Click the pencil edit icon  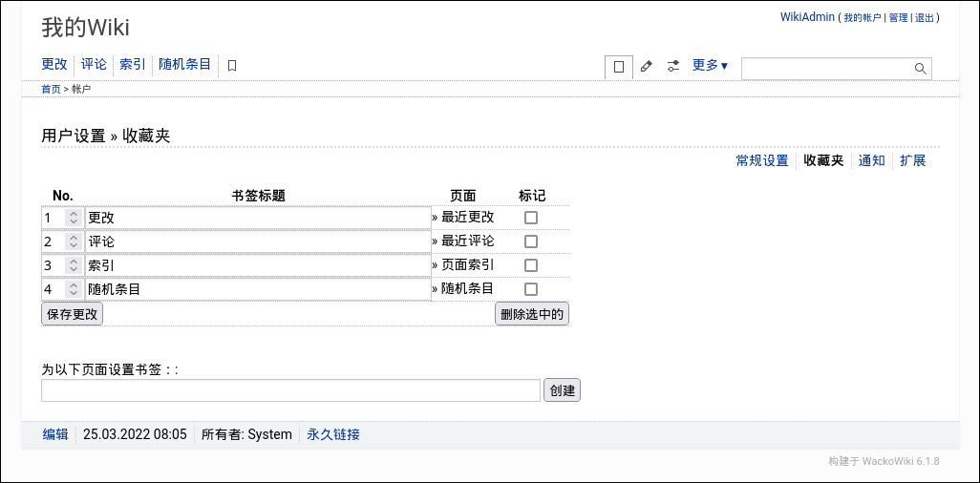point(647,66)
